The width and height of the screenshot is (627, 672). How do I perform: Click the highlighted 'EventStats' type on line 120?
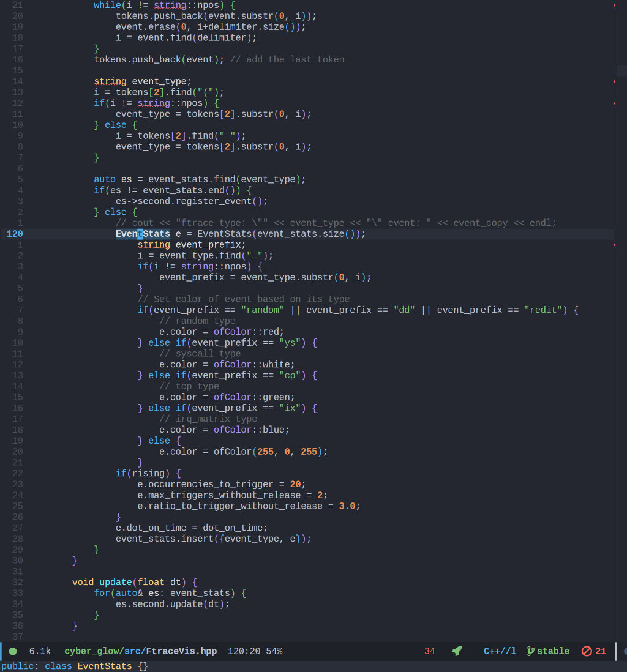pos(143,234)
